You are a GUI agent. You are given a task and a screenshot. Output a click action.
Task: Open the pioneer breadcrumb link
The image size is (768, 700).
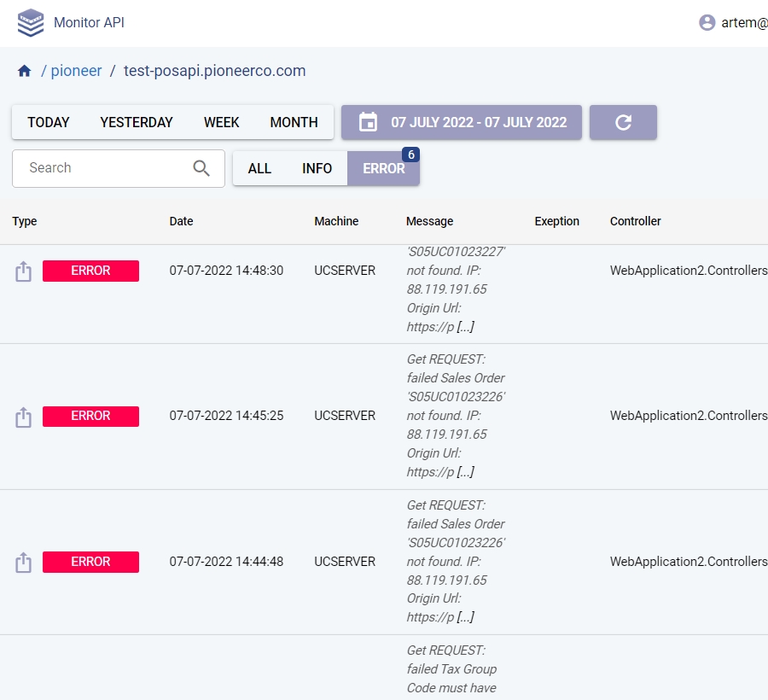76,71
